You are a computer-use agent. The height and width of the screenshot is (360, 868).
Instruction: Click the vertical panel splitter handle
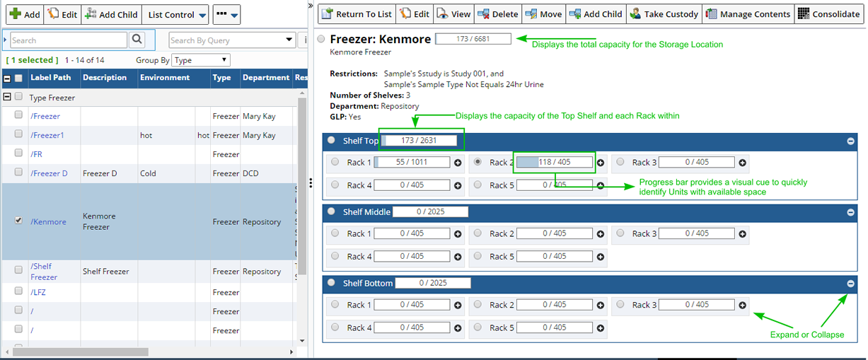tap(311, 182)
